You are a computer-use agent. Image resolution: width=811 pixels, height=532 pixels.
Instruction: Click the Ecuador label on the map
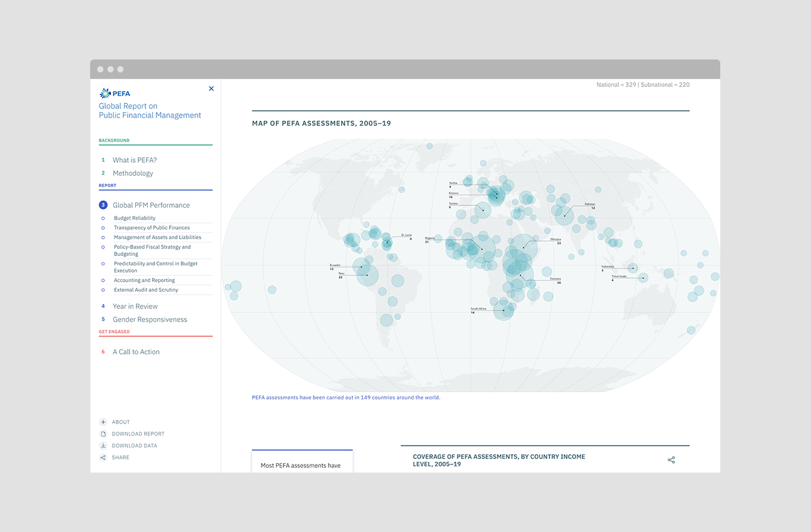(x=335, y=265)
